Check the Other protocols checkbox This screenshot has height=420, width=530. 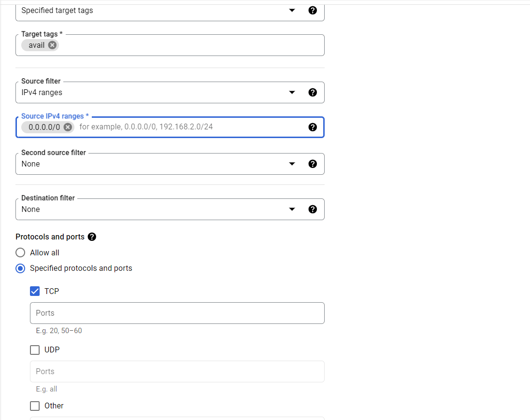35,406
